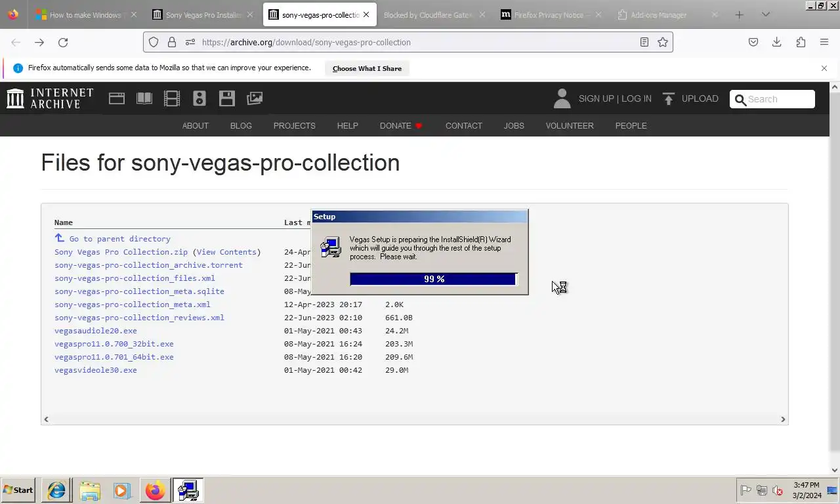Click file listing horizontal scroll left arrow
The image size is (840, 504).
[x=46, y=419]
